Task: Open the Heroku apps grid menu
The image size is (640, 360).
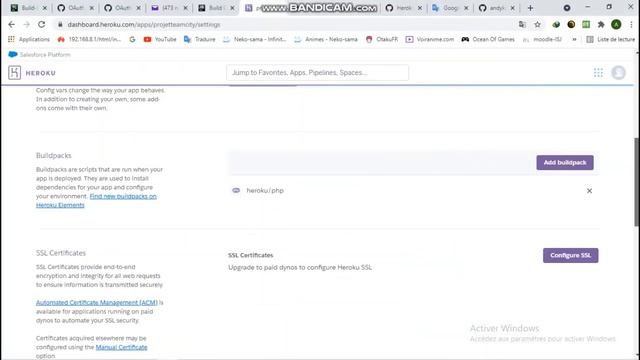Action: tap(598, 73)
